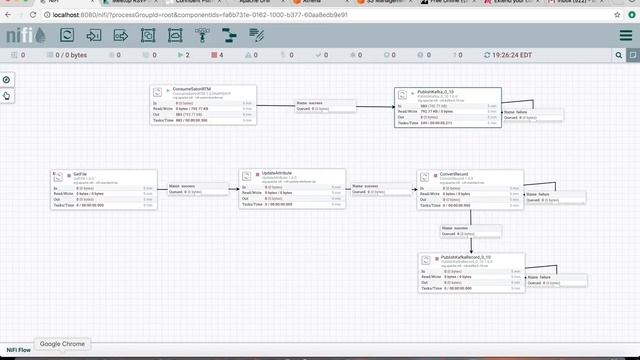Select the PublishKafka_0_10 processor
Viewport: 640px width, 360px height.
448,107
